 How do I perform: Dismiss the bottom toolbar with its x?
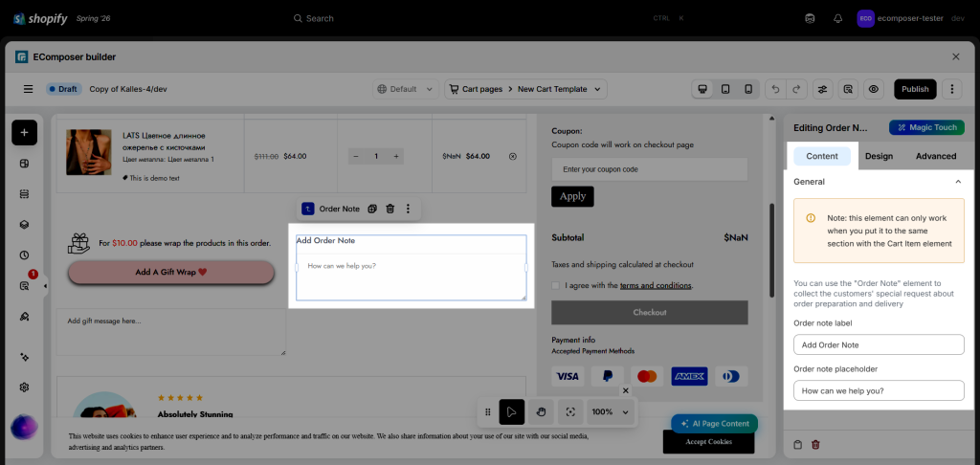pyautogui.click(x=626, y=390)
